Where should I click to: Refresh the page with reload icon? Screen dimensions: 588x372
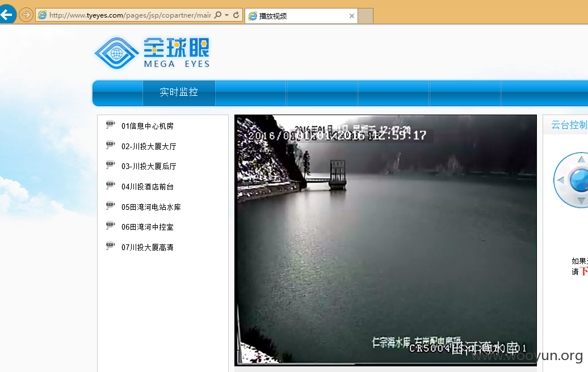click(x=236, y=15)
